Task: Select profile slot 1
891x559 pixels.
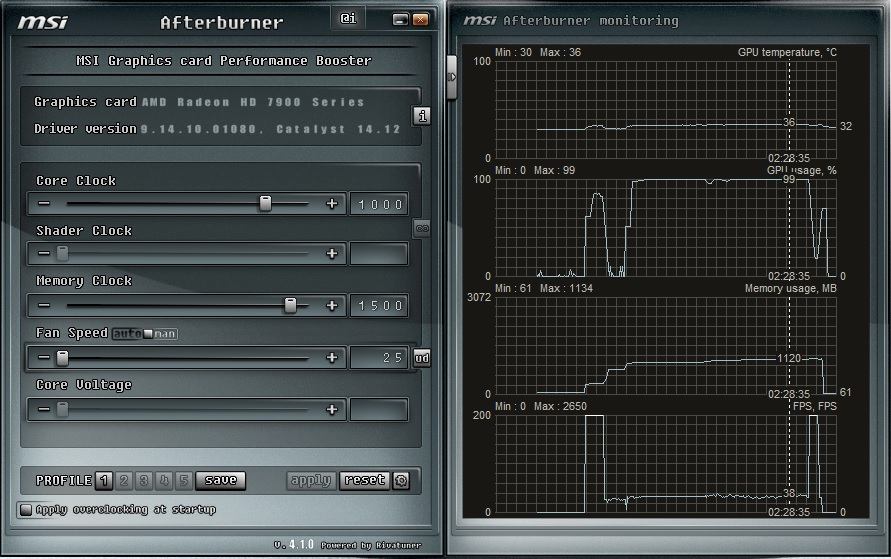Action: [x=104, y=481]
